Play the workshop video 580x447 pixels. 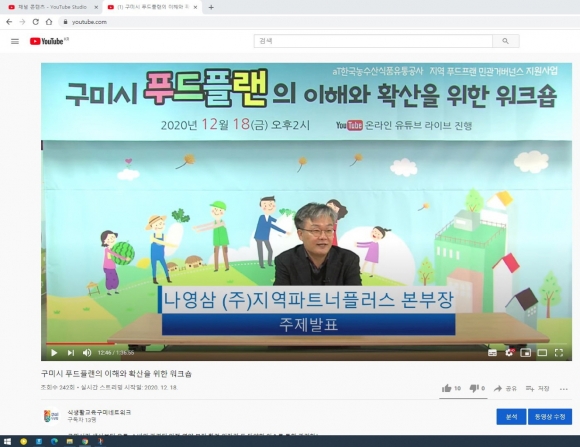[x=54, y=353]
